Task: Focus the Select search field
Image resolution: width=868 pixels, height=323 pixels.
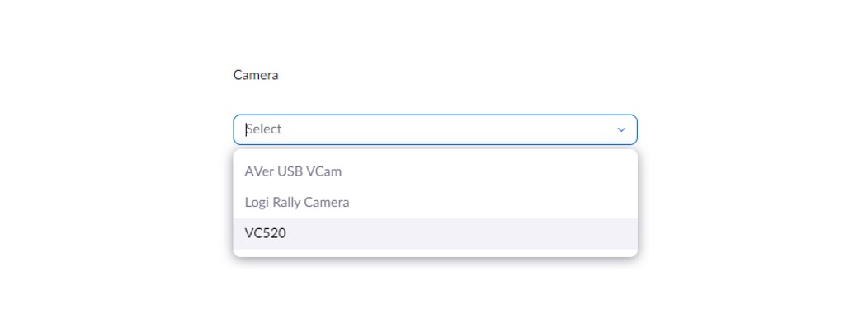Action: (x=435, y=129)
